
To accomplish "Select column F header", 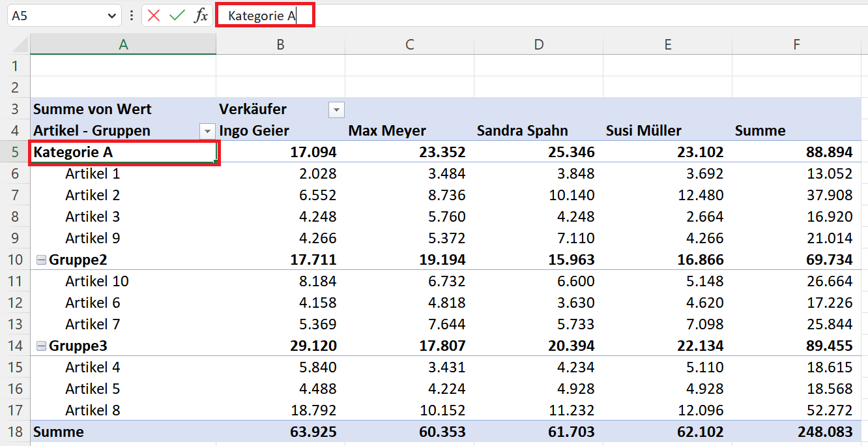I will 796,44.
